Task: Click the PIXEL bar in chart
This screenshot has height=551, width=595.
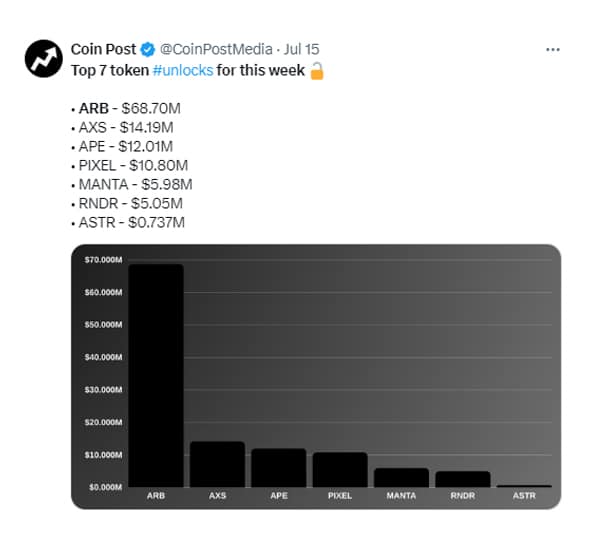Action: pos(340,469)
